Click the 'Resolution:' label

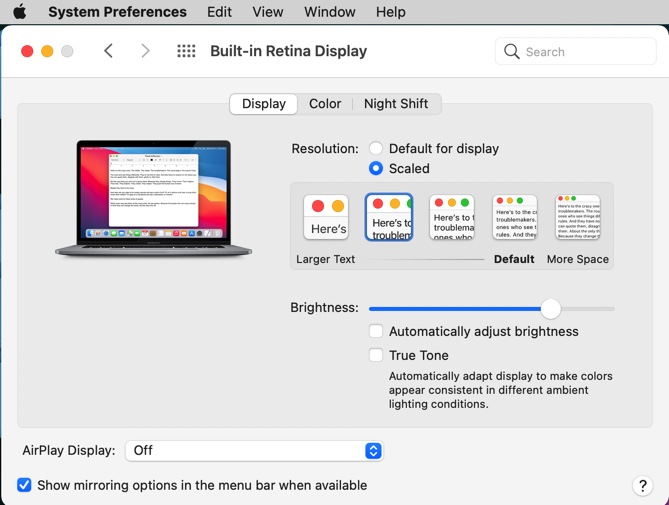click(x=325, y=148)
